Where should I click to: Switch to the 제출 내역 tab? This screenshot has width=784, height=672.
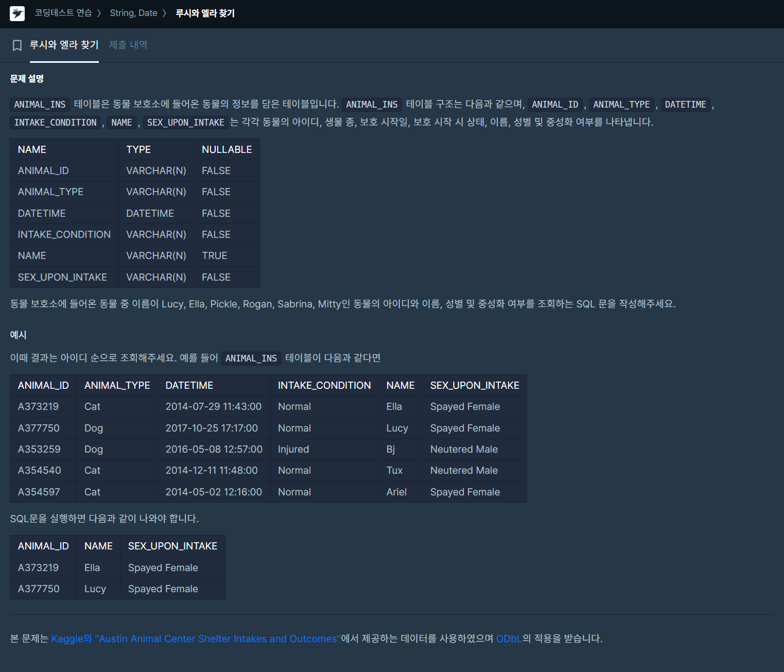click(x=128, y=45)
